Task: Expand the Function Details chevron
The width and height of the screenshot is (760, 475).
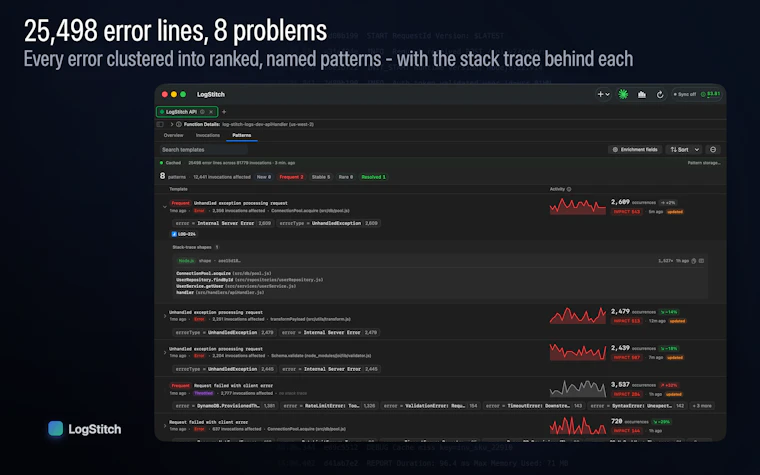Action: 172,125
